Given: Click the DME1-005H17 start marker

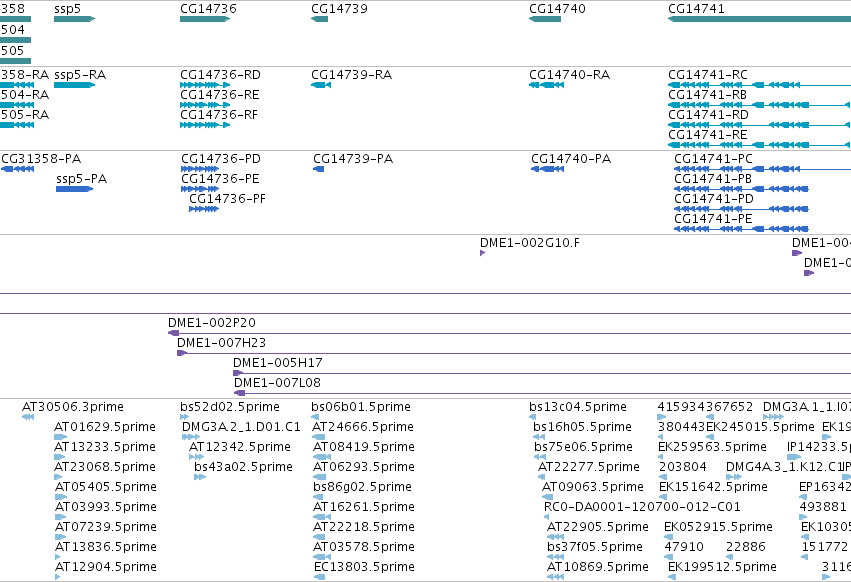Looking at the screenshot, I should [x=238, y=373].
